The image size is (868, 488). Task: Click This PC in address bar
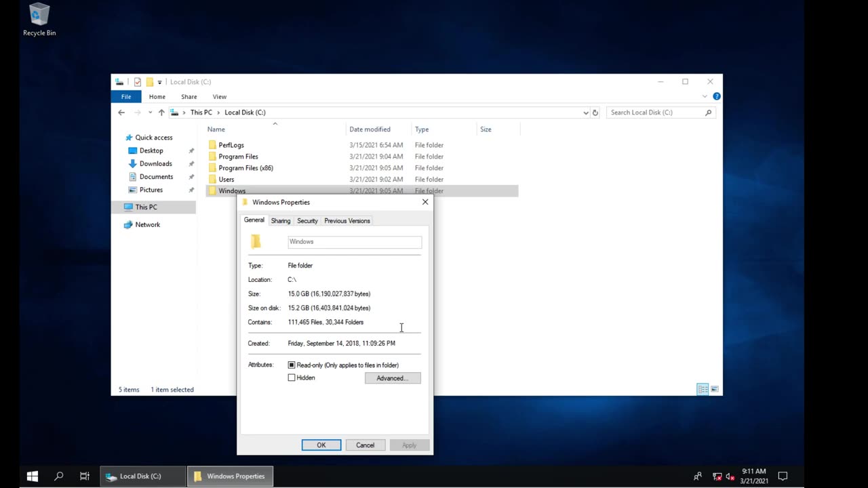pos(201,113)
